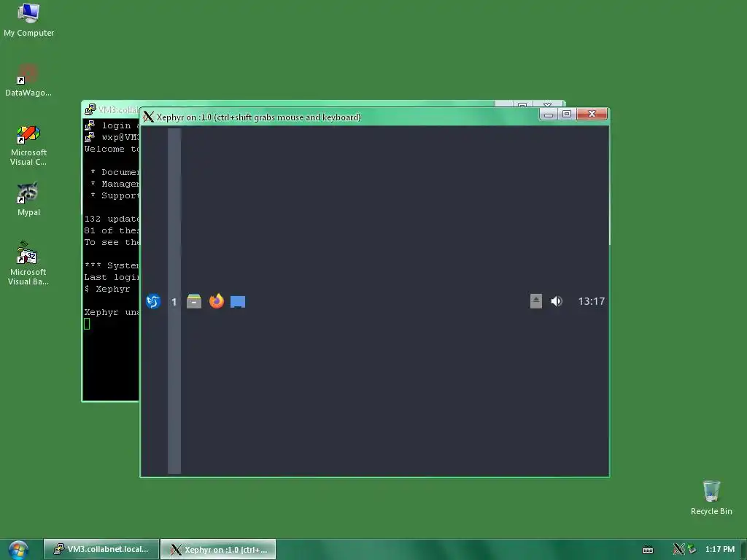Click the 'Welcome to' terminal line
The height and width of the screenshot is (560, 747).
(x=112, y=149)
